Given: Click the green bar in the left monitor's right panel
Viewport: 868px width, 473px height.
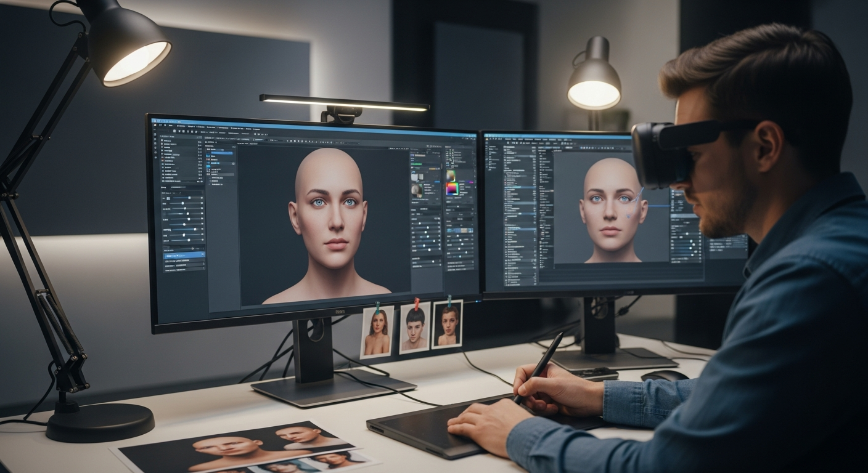Looking at the screenshot, I should [x=416, y=164].
